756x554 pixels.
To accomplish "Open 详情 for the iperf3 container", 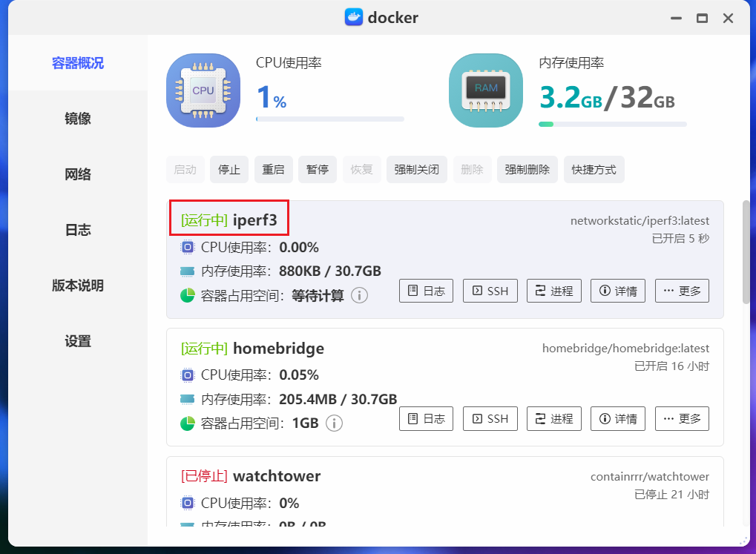I will 618,291.
